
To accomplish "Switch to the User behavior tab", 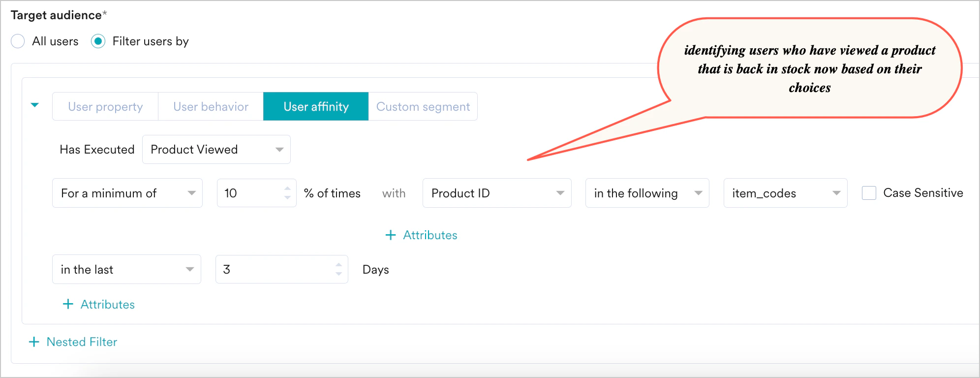I will pos(210,106).
